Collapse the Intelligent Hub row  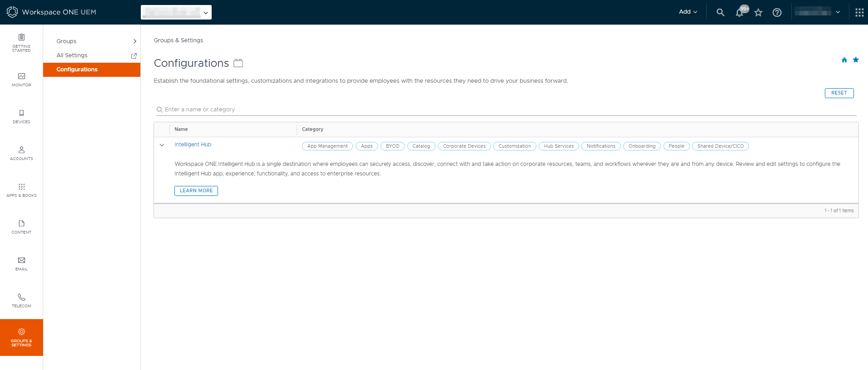pos(162,145)
